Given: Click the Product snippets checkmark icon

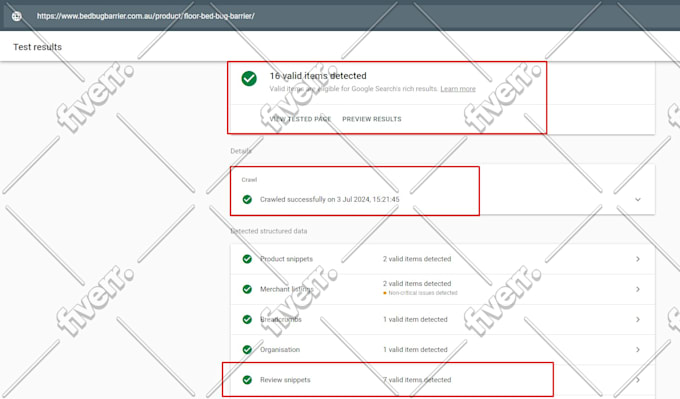Looking at the screenshot, I should click(x=247, y=259).
